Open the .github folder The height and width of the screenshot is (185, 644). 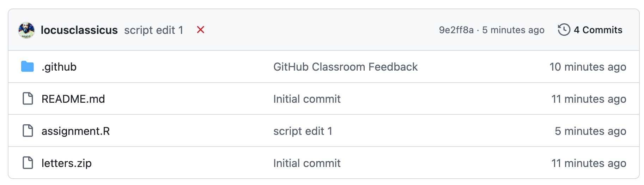[x=59, y=67]
